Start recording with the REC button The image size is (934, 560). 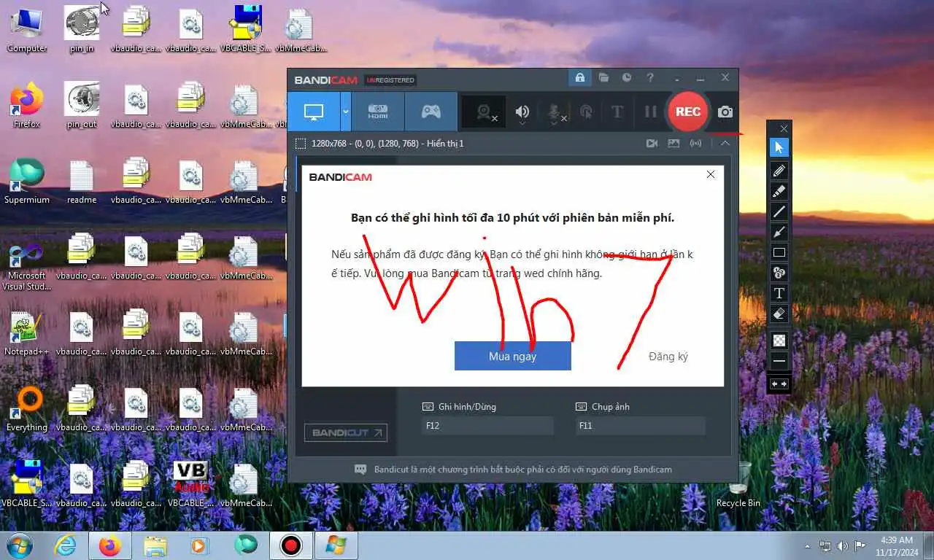pos(688,112)
